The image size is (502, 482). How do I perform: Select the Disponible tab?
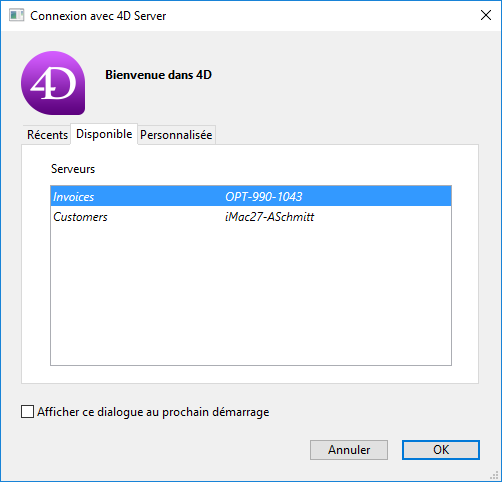click(x=104, y=134)
